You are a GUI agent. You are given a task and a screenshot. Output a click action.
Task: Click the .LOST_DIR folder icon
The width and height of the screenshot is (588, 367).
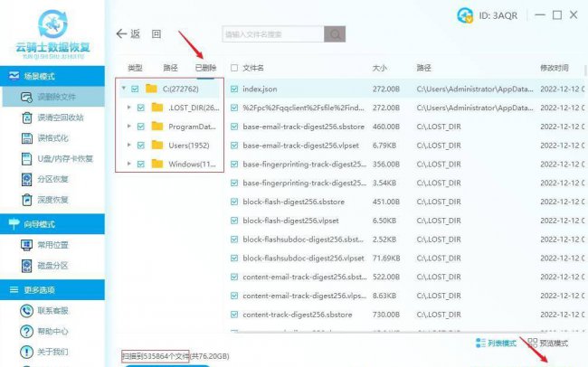click(x=157, y=108)
